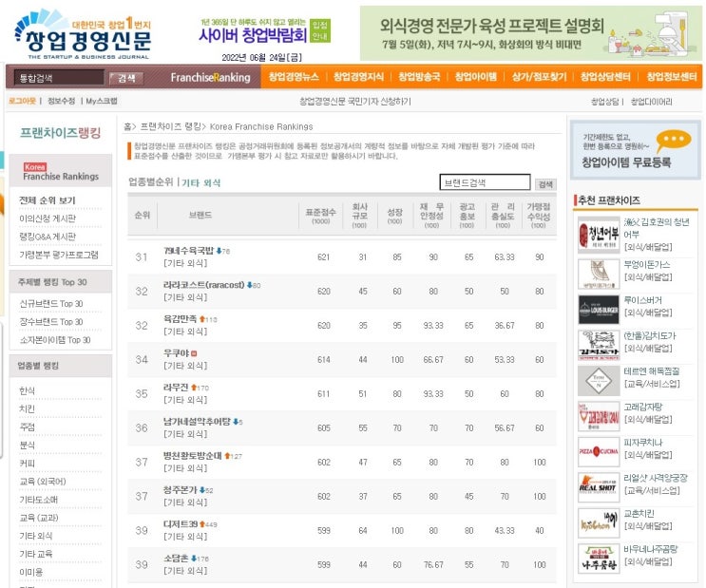Select the 기타 외식 category in sidebar
The width and height of the screenshot is (706, 588).
pos(35,536)
